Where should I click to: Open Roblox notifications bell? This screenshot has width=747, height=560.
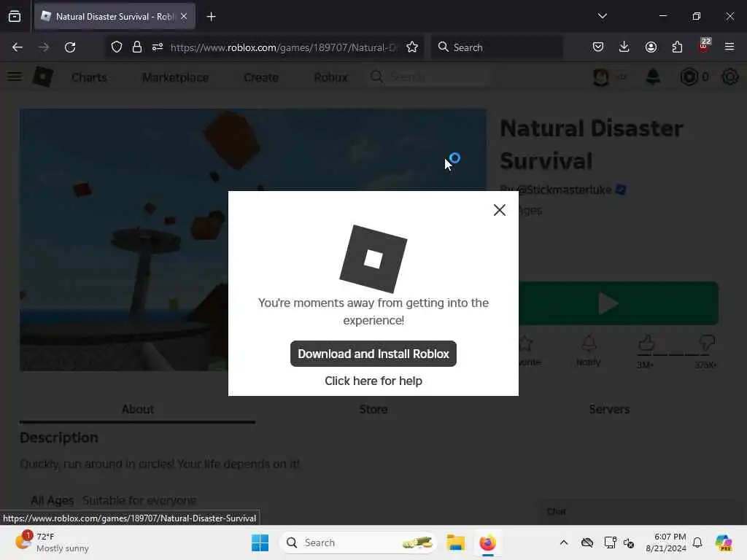click(x=653, y=77)
